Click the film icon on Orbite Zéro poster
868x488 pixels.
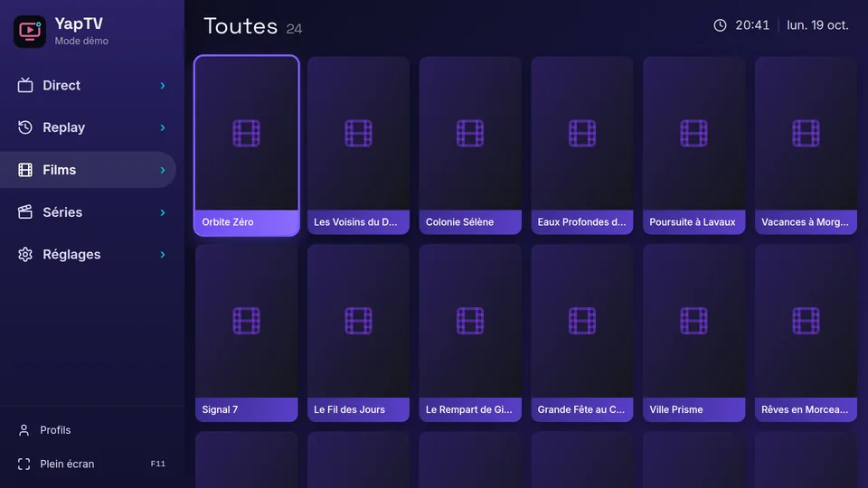coord(246,134)
